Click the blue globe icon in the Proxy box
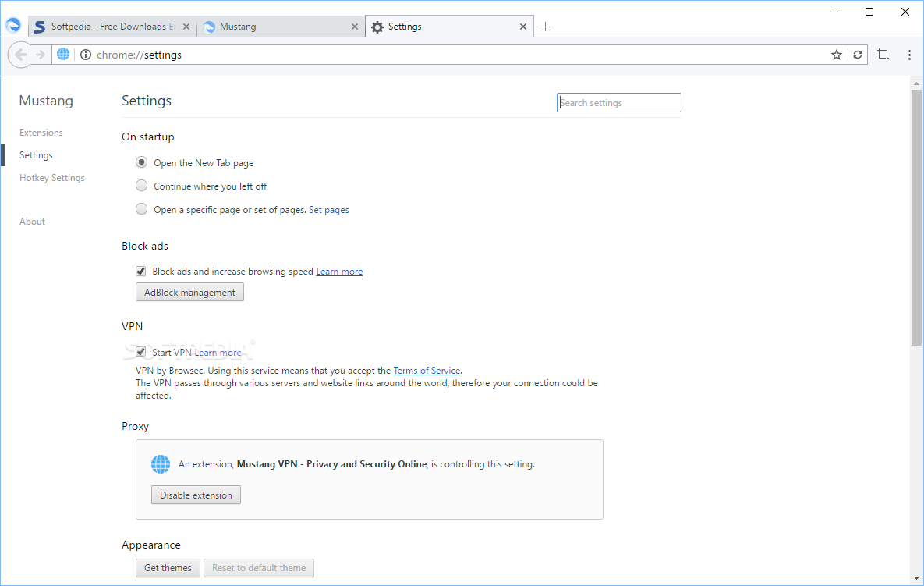 coord(161,464)
